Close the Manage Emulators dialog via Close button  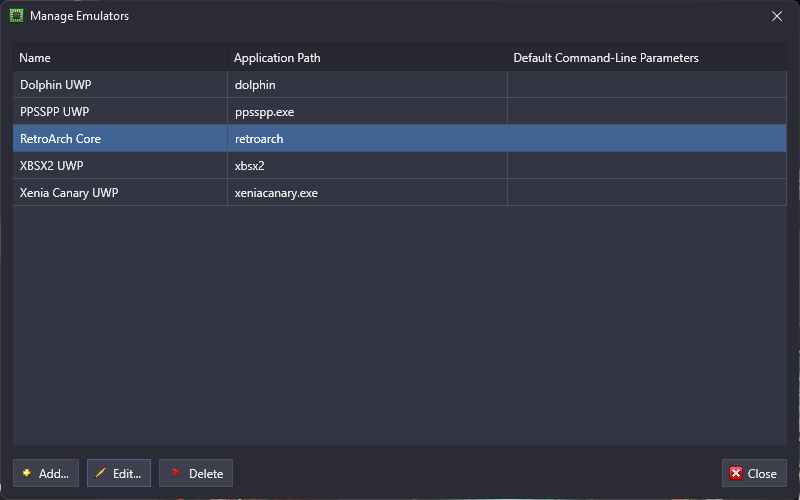754,473
